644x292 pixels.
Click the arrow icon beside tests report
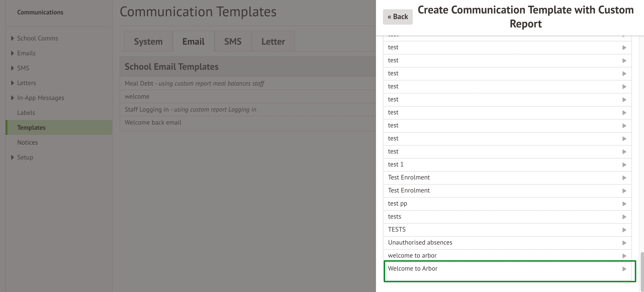(624, 217)
